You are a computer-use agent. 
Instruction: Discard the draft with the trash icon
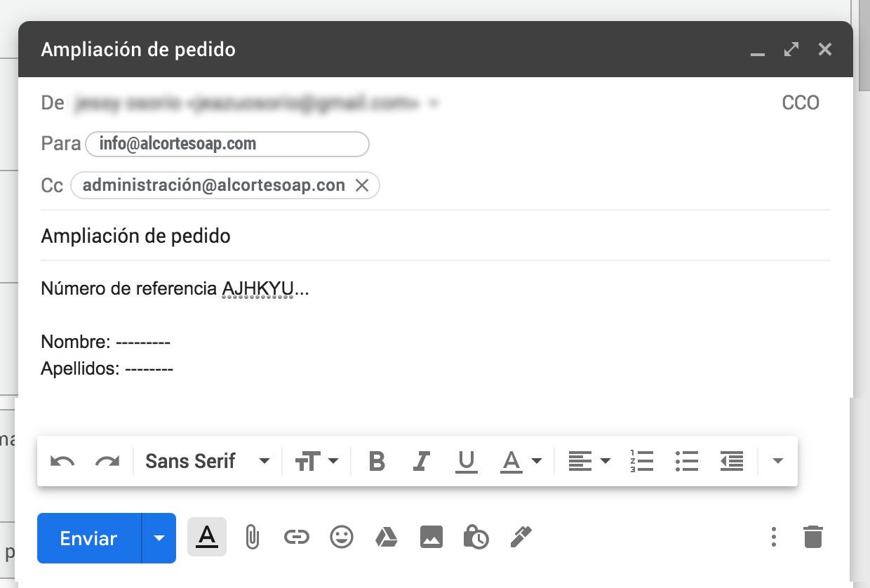pyautogui.click(x=812, y=537)
